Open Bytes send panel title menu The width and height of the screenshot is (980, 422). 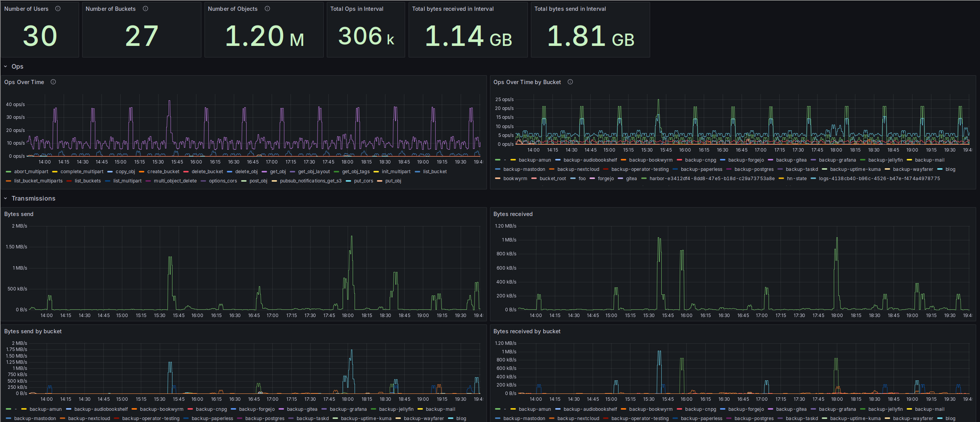[19, 214]
